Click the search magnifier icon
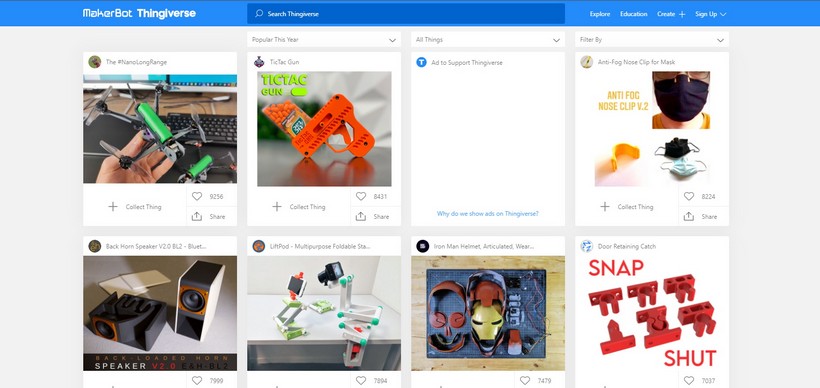 (259, 14)
